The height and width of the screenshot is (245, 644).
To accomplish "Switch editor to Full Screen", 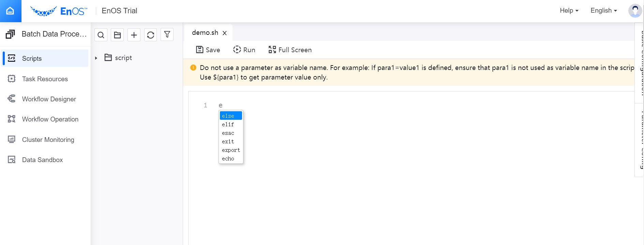I will pyautogui.click(x=290, y=50).
